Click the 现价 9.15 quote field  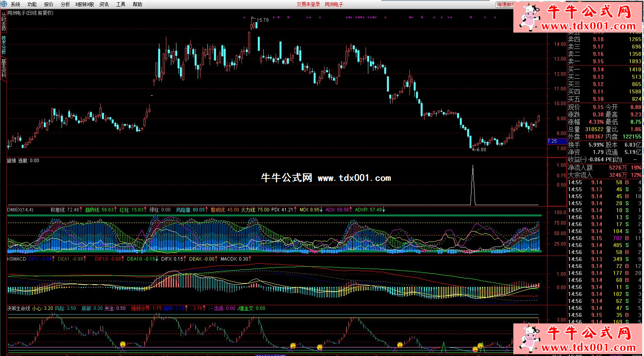tap(585, 107)
